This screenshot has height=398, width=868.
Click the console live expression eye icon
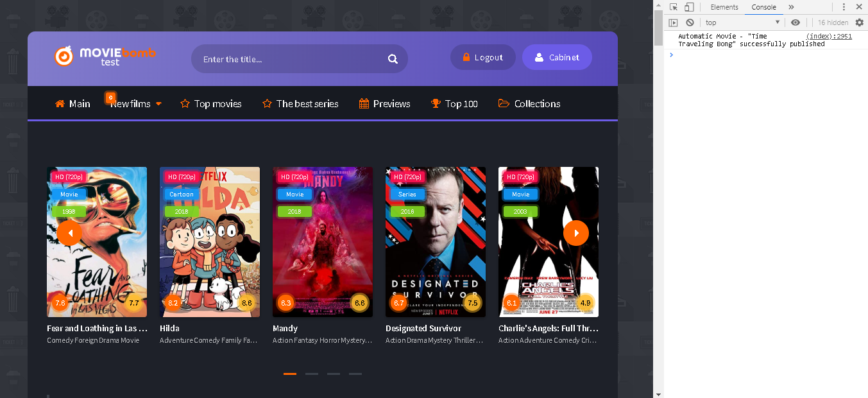tap(796, 22)
